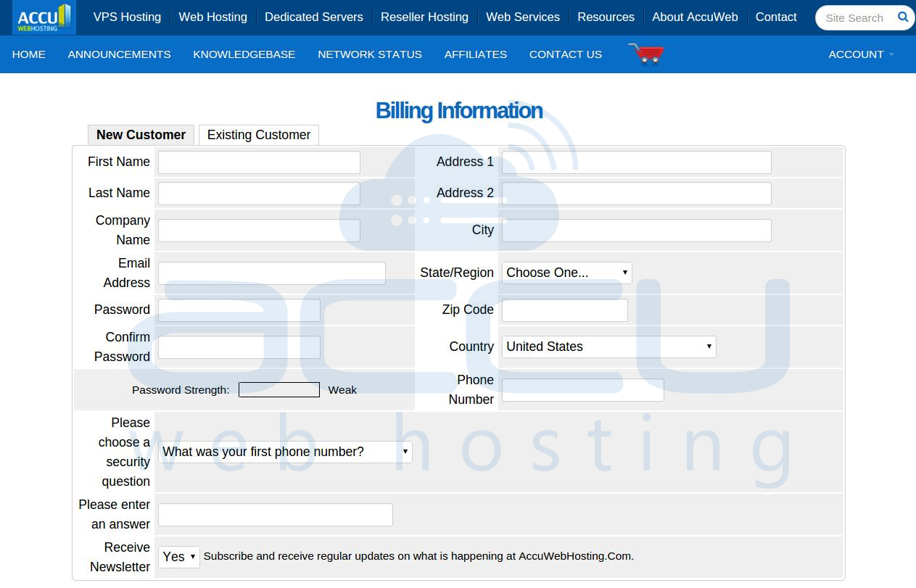Open Dedicated Servers menu
The width and height of the screenshot is (916, 588).
coord(314,17)
